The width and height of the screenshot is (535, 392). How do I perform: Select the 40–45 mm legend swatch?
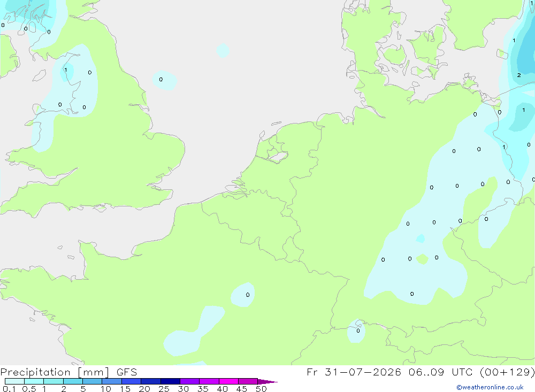point(228,381)
